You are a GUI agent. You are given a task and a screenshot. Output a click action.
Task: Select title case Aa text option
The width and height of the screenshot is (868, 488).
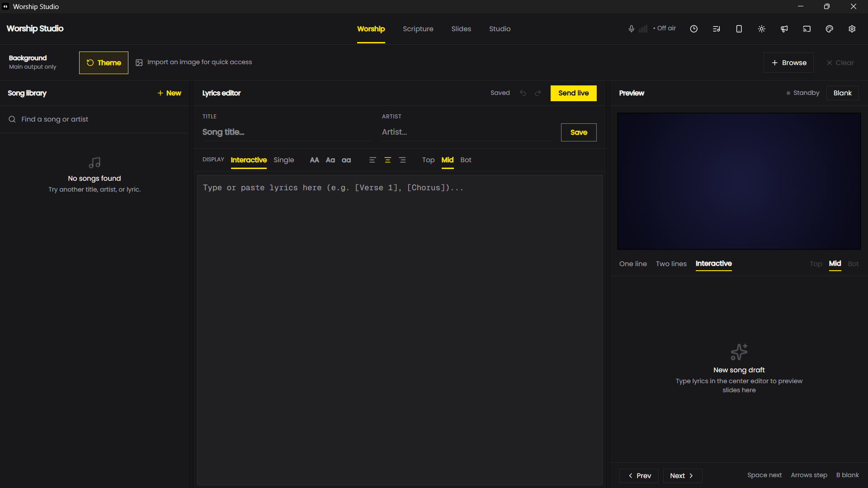(x=330, y=160)
